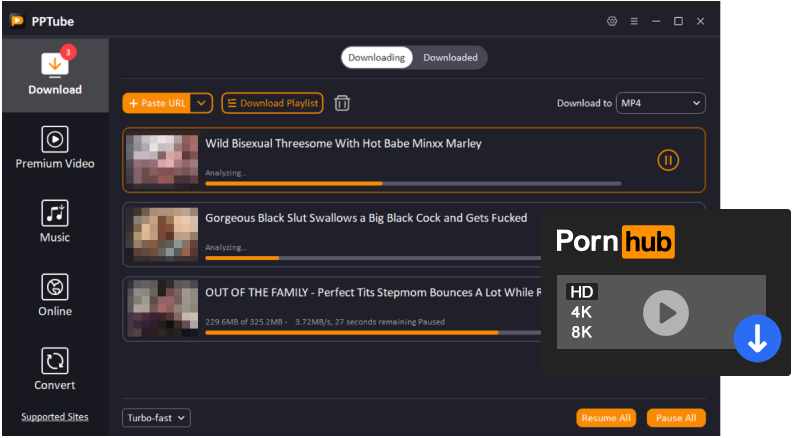Switch to the Downloaded tab
This screenshot has width=792, height=438.
(450, 58)
